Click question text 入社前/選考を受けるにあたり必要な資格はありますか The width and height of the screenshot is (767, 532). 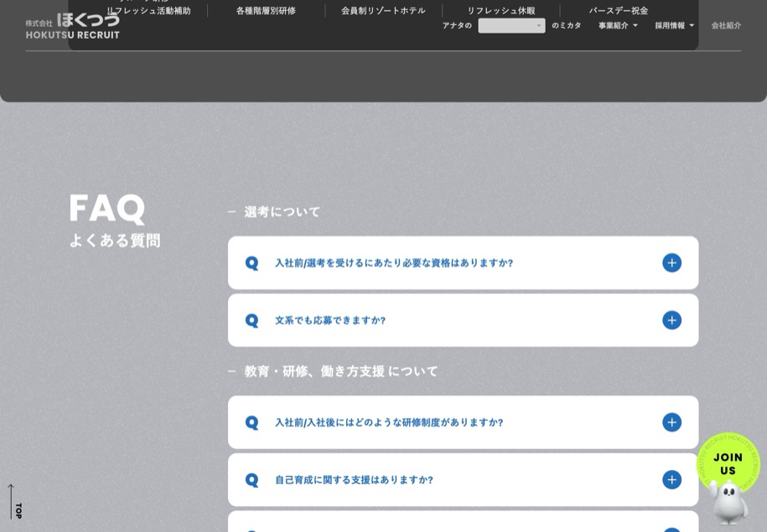point(394,263)
